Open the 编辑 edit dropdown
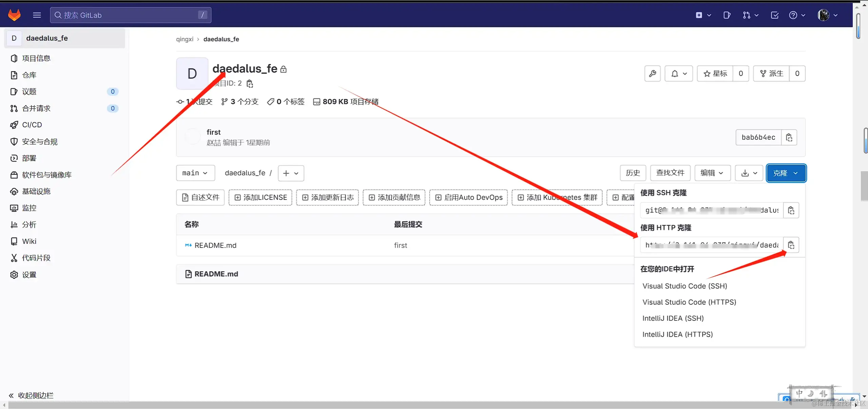The width and height of the screenshot is (868, 409). click(x=711, y=173)
